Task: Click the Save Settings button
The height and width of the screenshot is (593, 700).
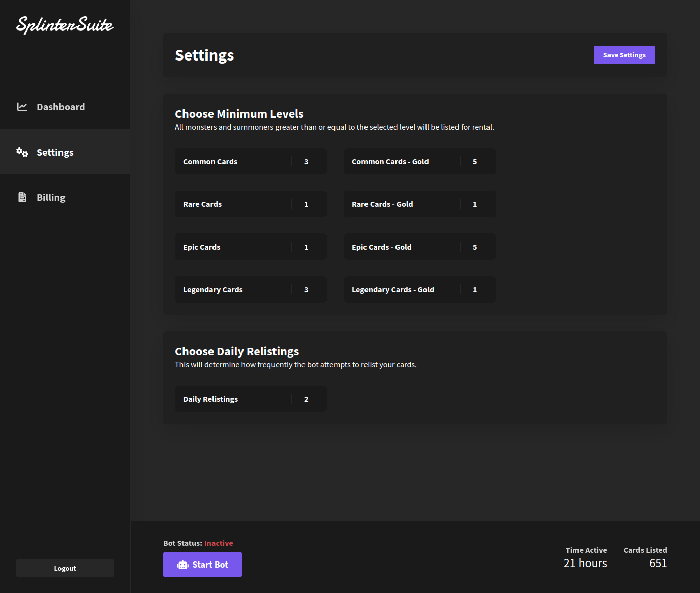Action: click(x=624, y=55)
